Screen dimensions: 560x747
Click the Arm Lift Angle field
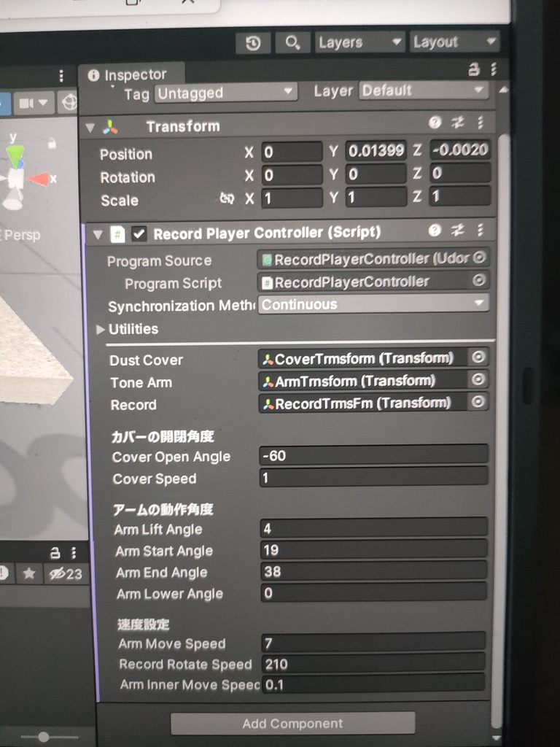[x=374, y=528]
